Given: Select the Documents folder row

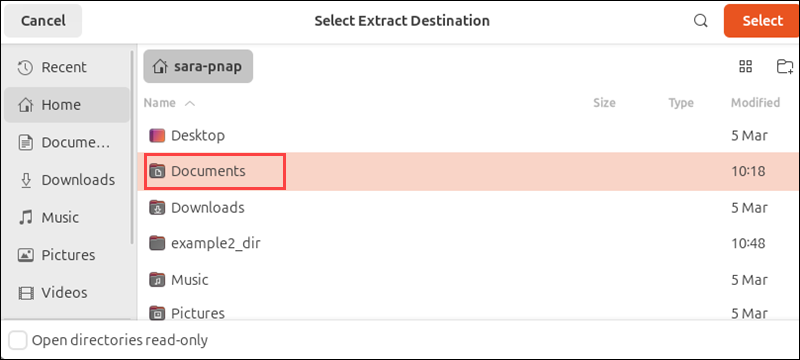Looking at the screenshot, I should (468, 171).
